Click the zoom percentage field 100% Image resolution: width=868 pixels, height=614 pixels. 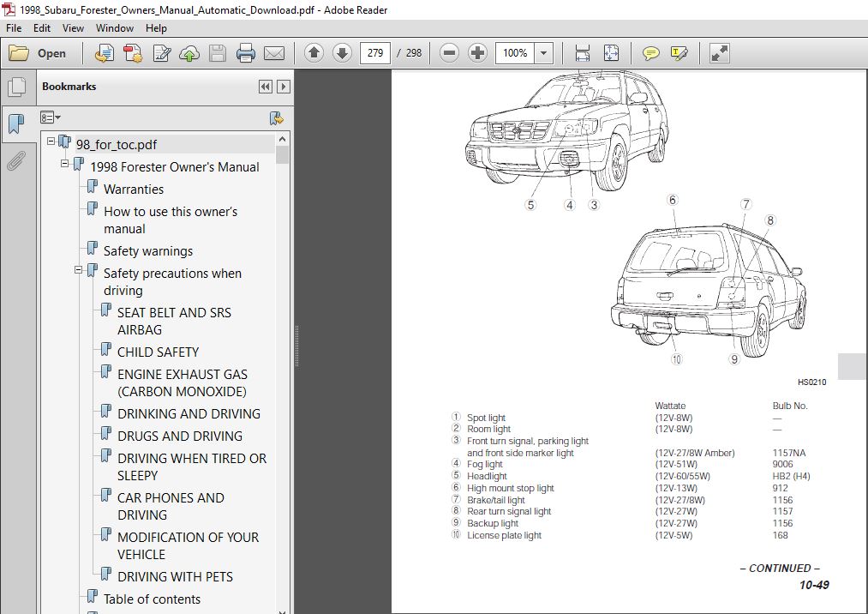click(x=515, y=53)
